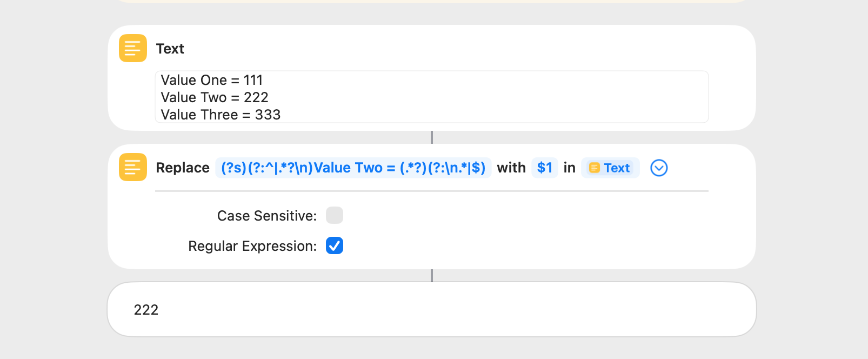Image resolution: width=868 pixels, height=359 pixels.
Task: Place cursor on the "Value One = 111" line
Action: [x=212, y=80]
